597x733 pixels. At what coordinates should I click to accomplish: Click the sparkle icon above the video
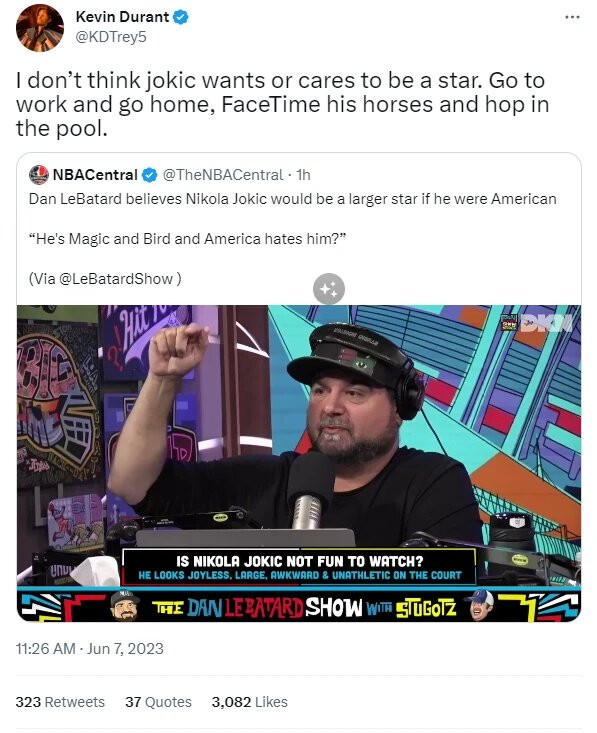tap(329, 289)
